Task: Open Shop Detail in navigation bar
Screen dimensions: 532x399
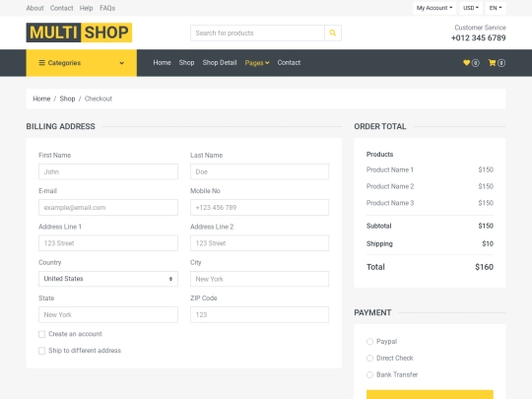Action: click(x=220, y=63)
